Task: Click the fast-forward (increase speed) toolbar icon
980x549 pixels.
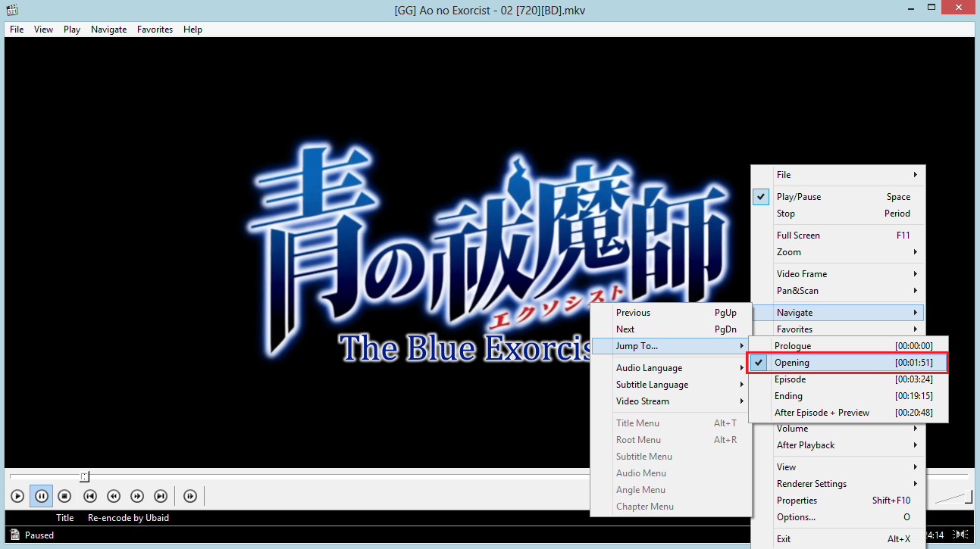Action: (137, 496)
